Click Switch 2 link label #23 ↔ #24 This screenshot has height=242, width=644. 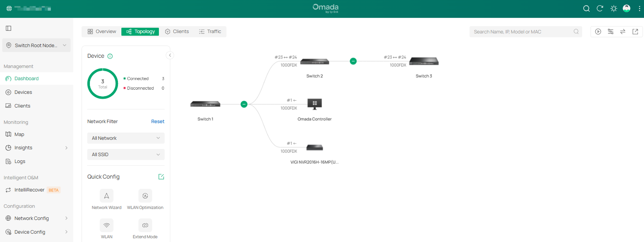tap(286, 57)
